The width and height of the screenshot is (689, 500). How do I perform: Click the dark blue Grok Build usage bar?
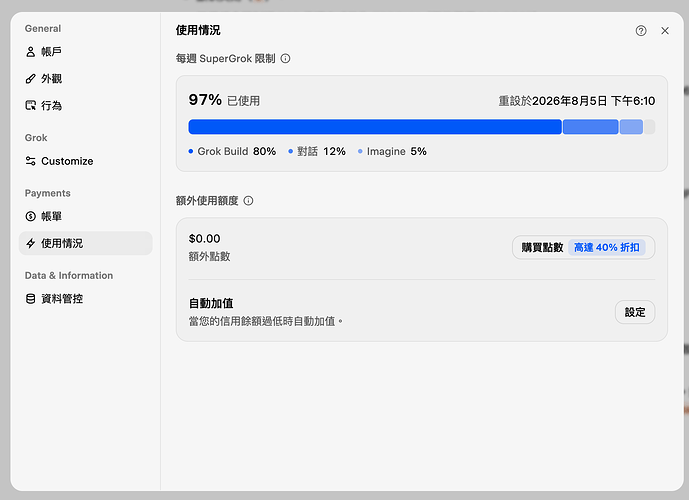pos(375,127)
